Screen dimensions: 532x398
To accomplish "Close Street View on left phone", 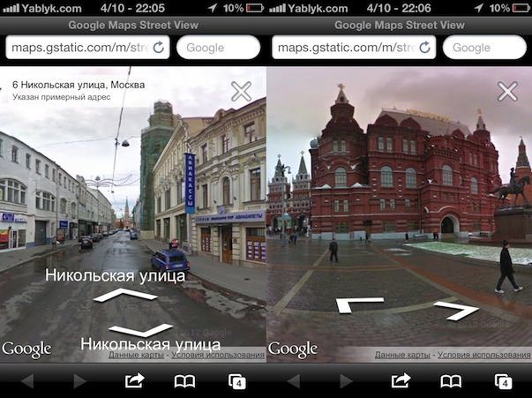I will point(241,91).
